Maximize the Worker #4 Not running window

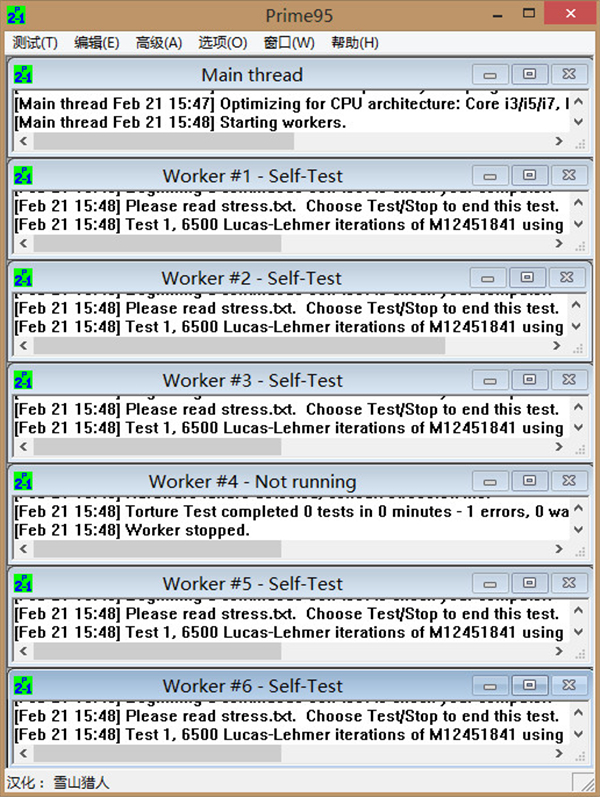pos(529,481)
